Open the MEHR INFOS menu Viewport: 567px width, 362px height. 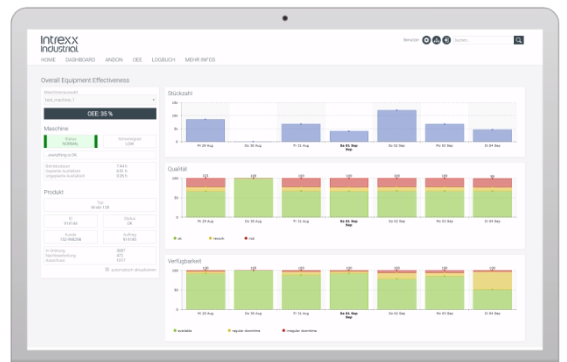[200, 60]
